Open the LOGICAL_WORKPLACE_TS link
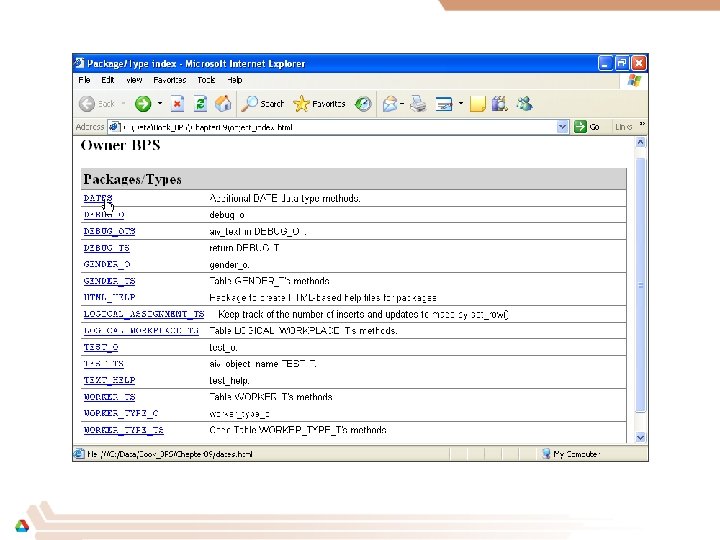Screen dimensions: 720x540 click(141, 331)
